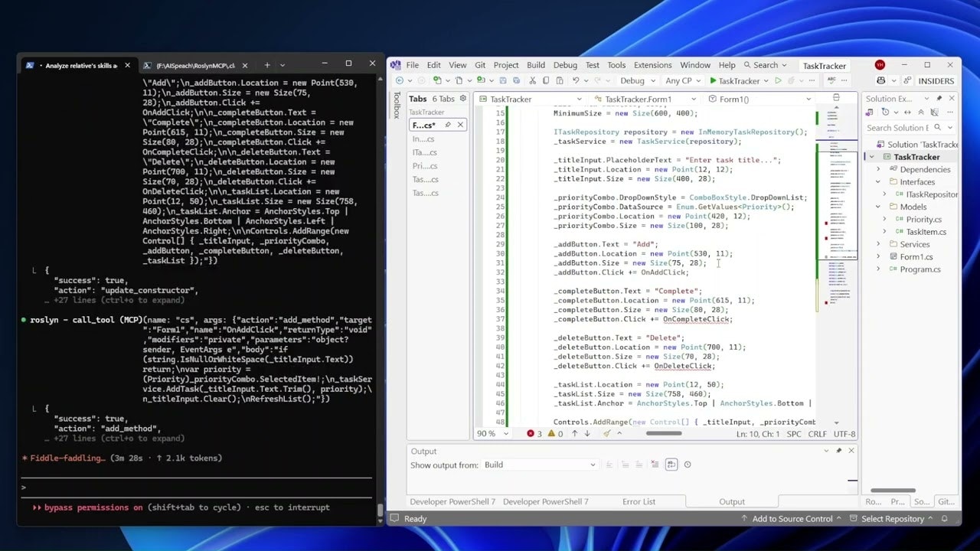
Task: Expand the Services folder in Solution Explorer
Action: [x=879, y=244]
